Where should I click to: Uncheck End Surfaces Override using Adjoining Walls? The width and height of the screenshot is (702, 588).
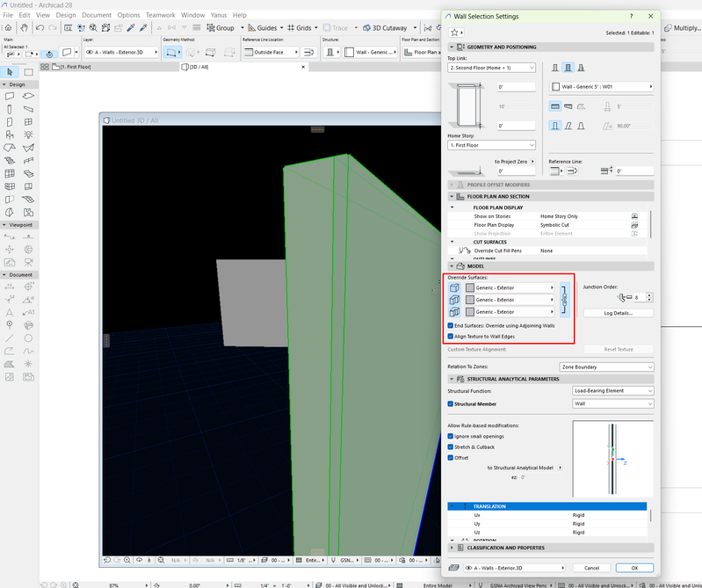click(451, 325)
